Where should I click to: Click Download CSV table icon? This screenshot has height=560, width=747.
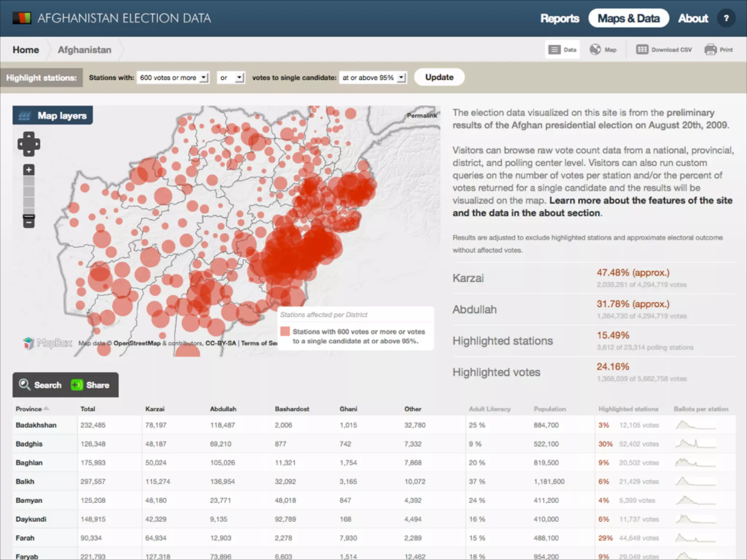click(642, 50)
